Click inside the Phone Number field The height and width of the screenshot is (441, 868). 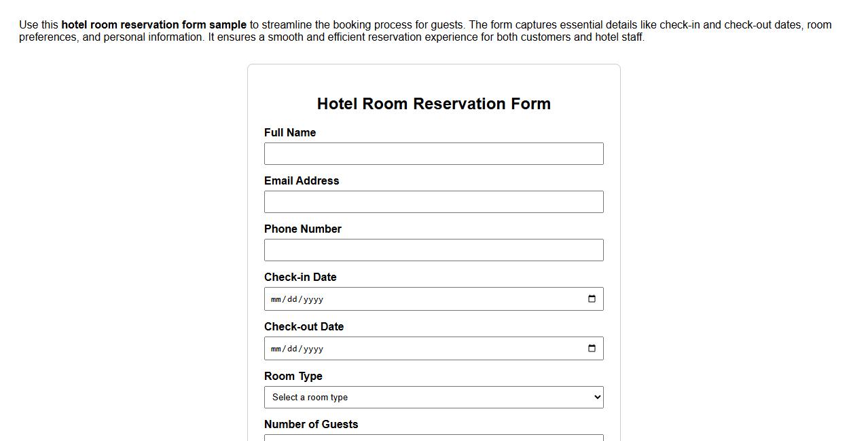(x=434, y=250)
